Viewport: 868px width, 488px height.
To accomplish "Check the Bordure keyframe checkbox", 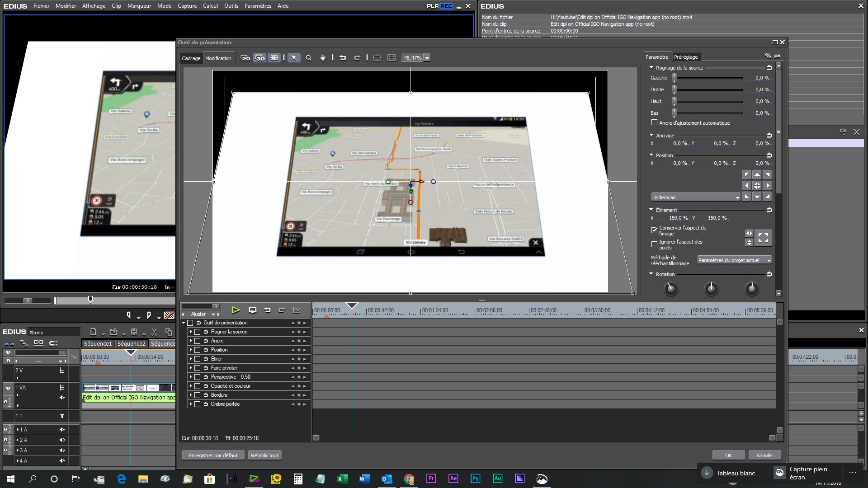I will tap(197, 395).
